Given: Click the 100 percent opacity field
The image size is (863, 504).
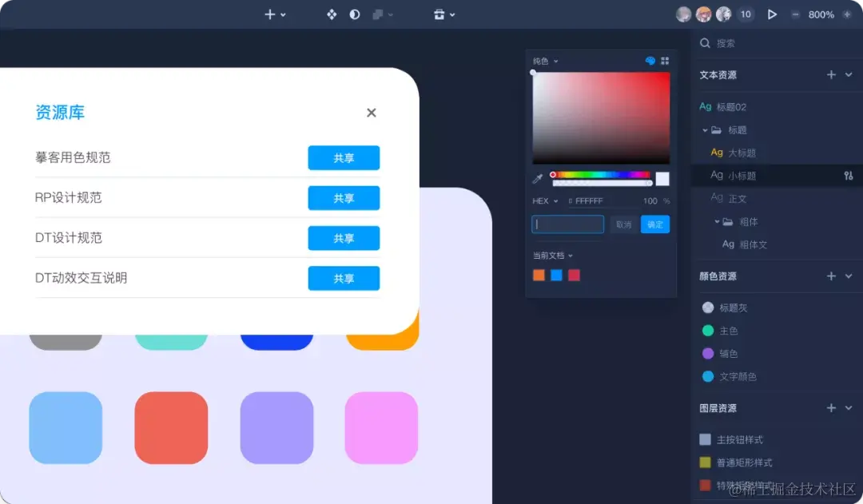Looking at the screenshot, I should pyautogui.click(x=650, y=201).
